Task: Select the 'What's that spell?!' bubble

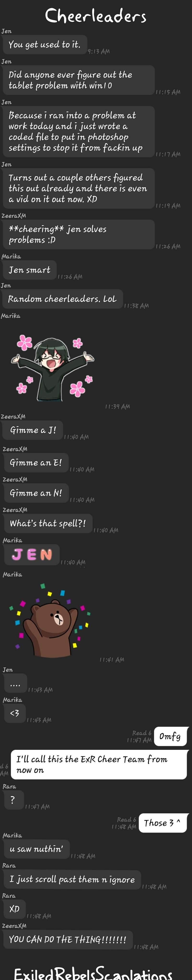Action: 48,523
